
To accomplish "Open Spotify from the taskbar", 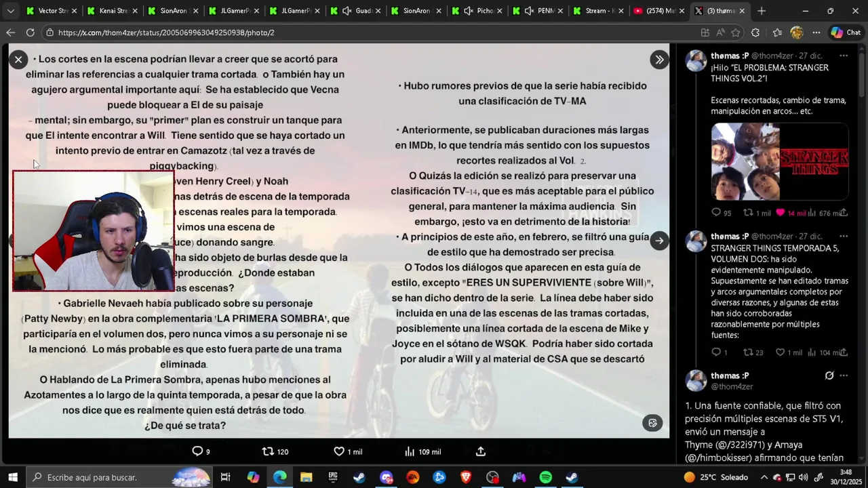I will tap(545, 477).
